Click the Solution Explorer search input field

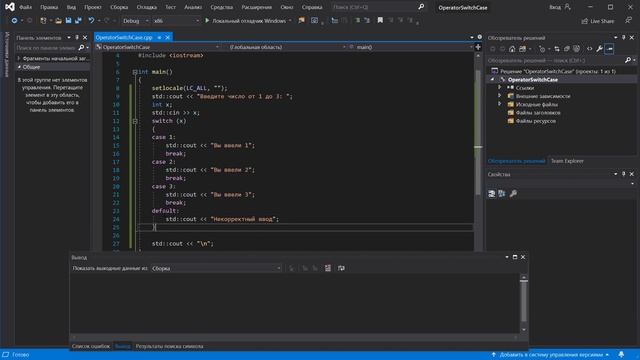coord(555,60)
